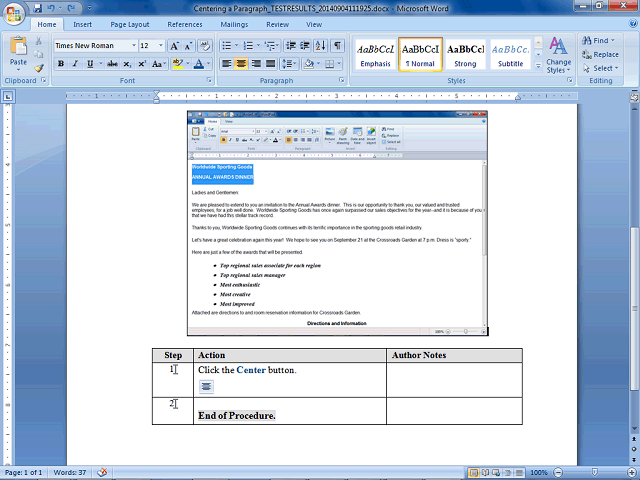
Task: Align text to the left
Action: pos(227,64)
